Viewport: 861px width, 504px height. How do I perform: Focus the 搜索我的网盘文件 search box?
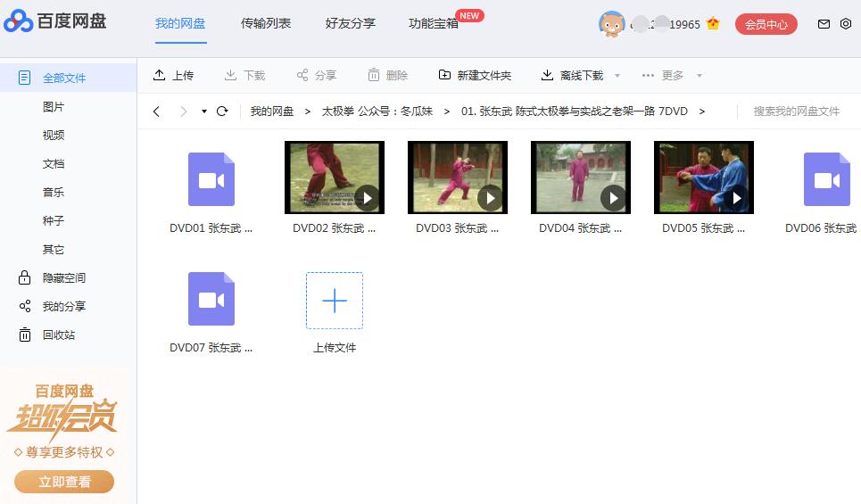796,112
